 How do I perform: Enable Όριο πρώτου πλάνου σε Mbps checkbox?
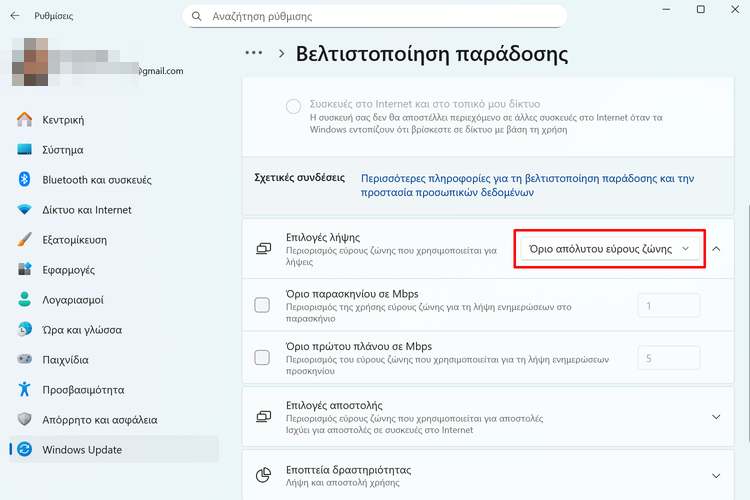tap(262, 357)
